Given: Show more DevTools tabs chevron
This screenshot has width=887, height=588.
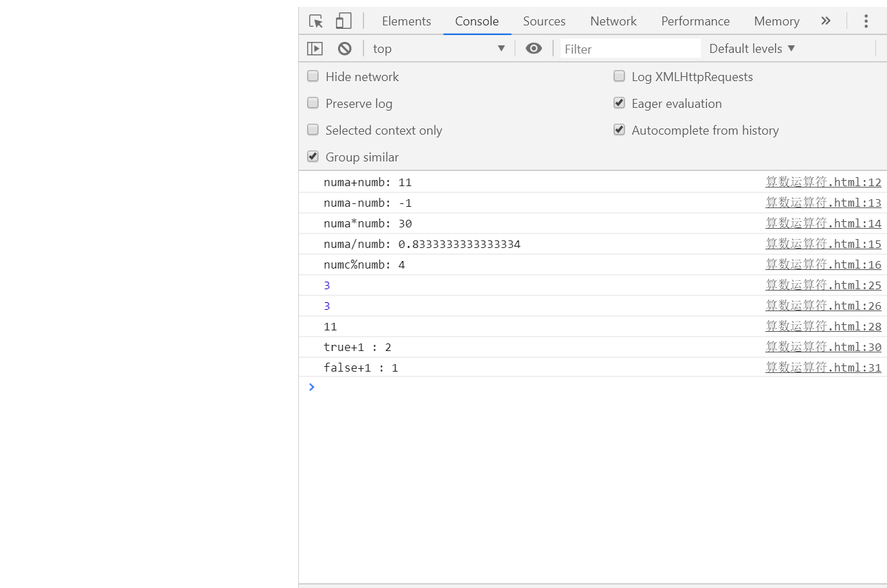Looking at the screenshot, I should [x=826, y=21].
